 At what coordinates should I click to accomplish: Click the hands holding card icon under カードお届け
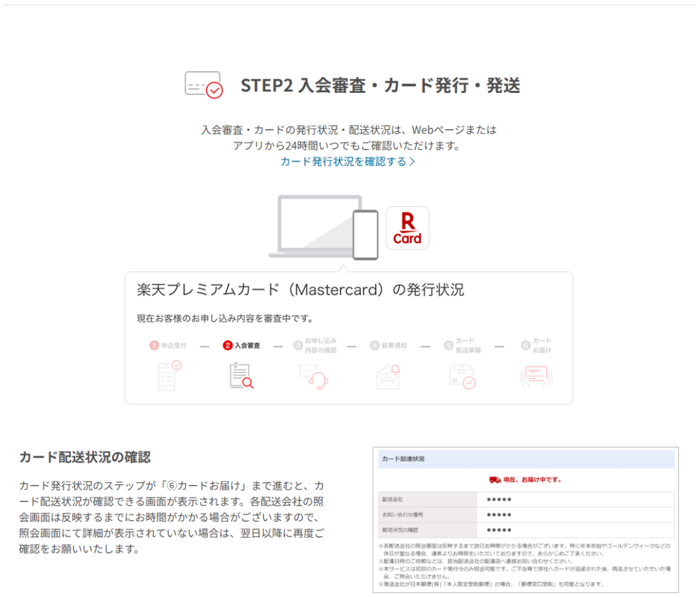(536, 377)
